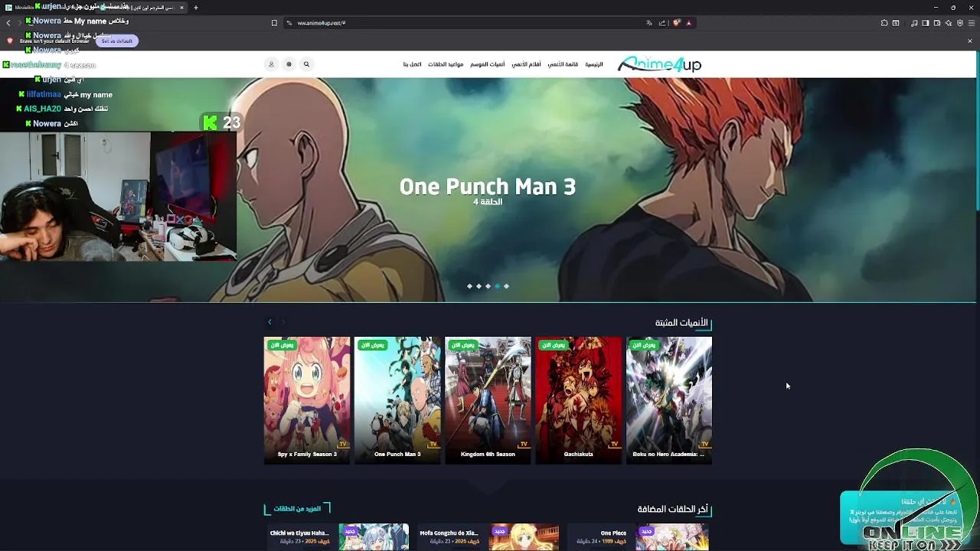Viewport: 980px width, 551px height.
Task: Select the second slider dot
Action: point(479,286)
